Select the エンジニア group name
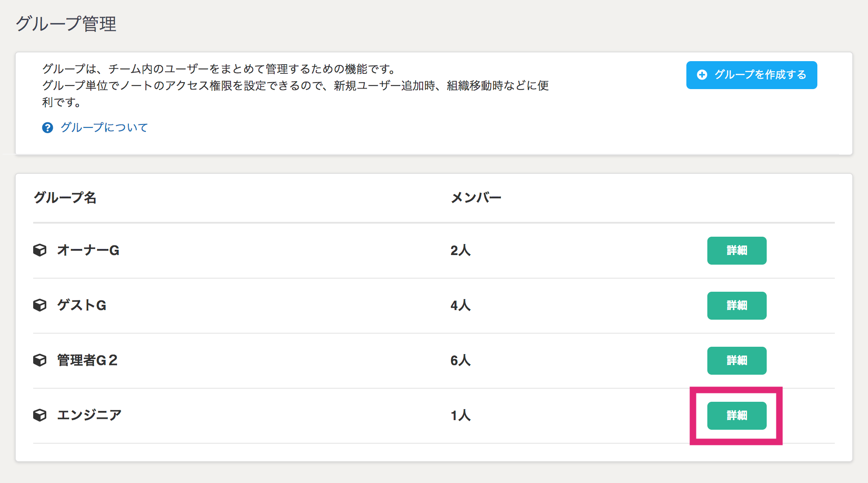868x483 pixels. (89, 415)
